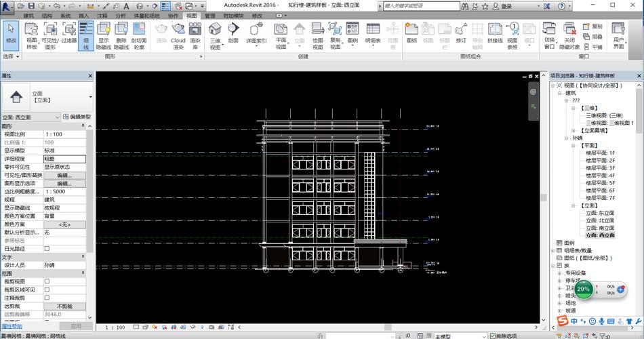Open the 选择 panel dropdown
Screen dimensions: 644x339
click(x=11, y=56)
